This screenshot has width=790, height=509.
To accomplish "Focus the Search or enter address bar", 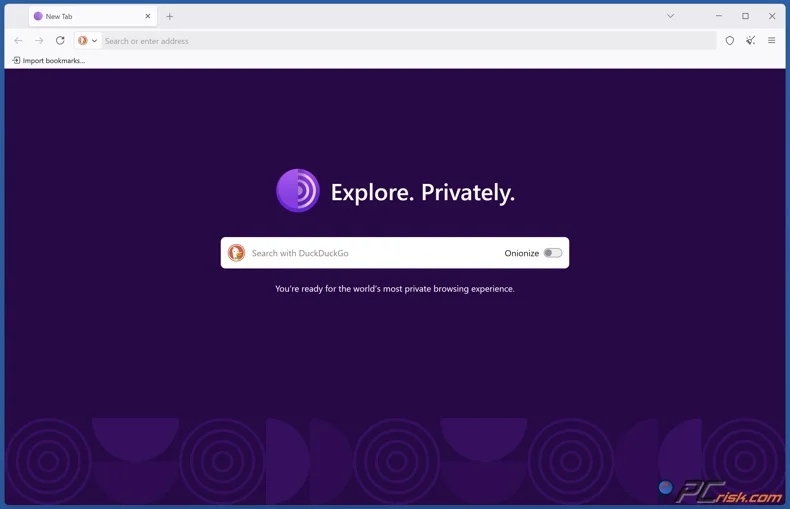I will click(400, 41).
